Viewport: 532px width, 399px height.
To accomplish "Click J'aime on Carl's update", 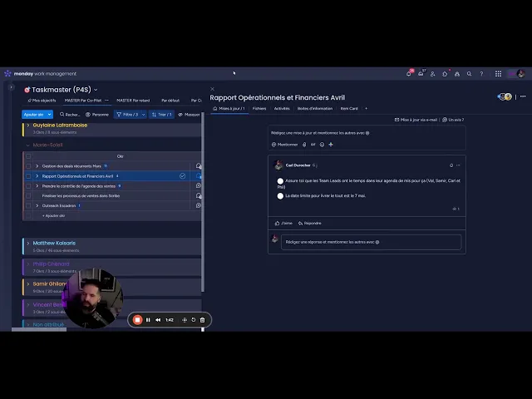I will click(x=283, y=224).
